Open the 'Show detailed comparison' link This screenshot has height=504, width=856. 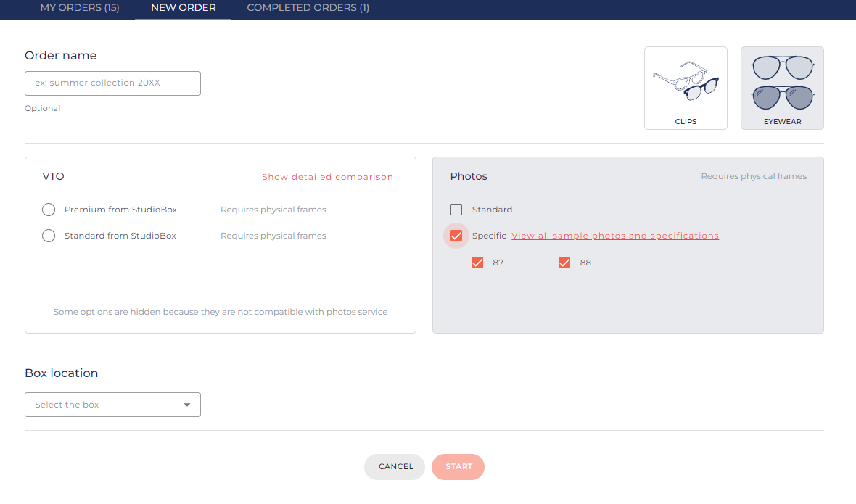(x=327, y=177)
